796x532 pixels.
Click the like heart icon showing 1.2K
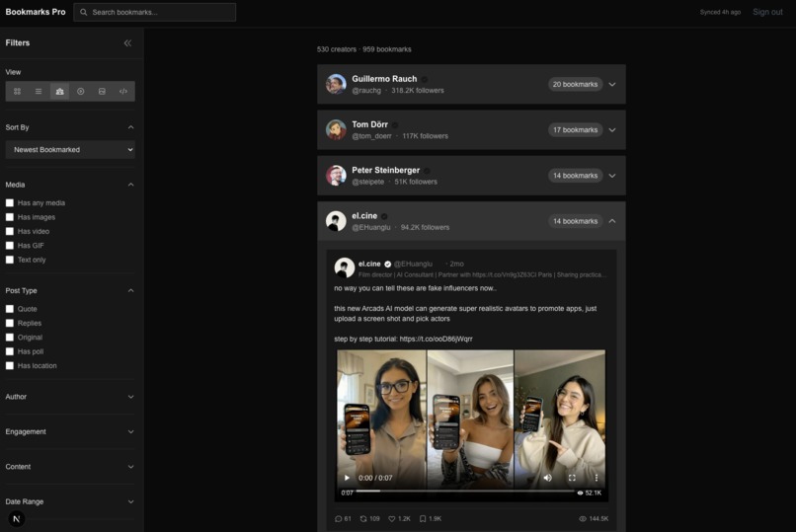coord(392,519)
